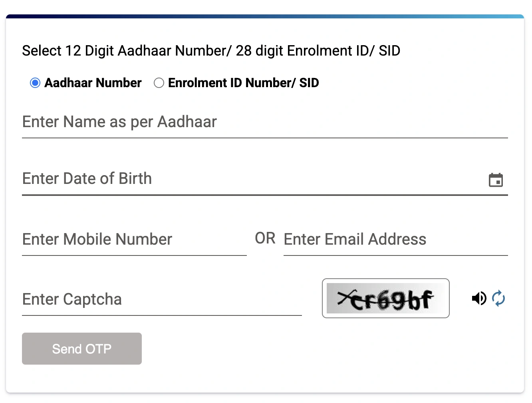The height and width of the screenshot is (403, 532).
Task: Click the captcha image showing cr69bf
Action: (x=385, y=298)
